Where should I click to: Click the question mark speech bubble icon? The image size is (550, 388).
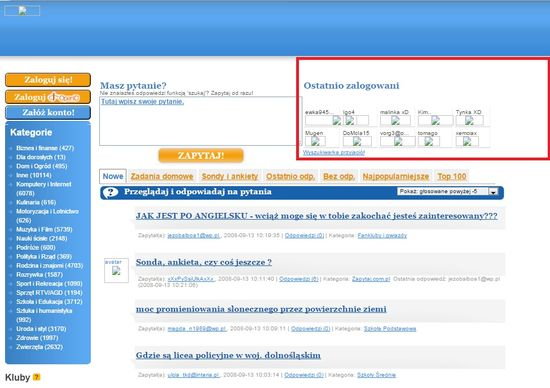(111, 193)
